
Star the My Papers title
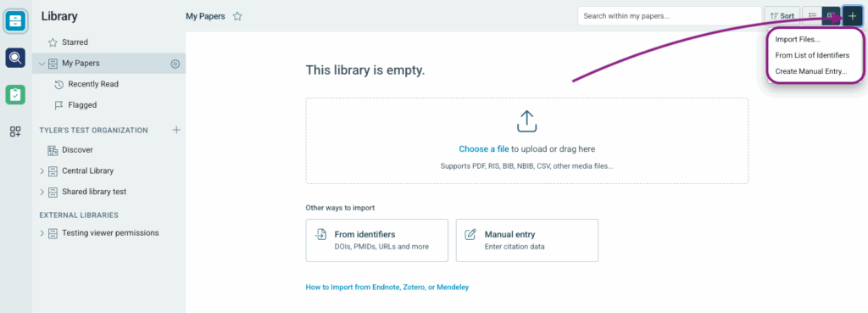[x=237, y=16]
